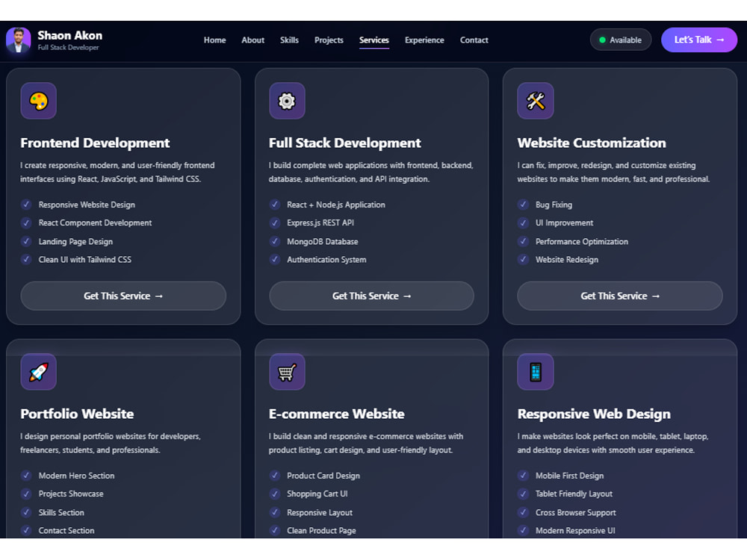This screenshot has width=747, height=560.
Task: Click the Frontend Development heading
Action: click(x=95, y=143)
